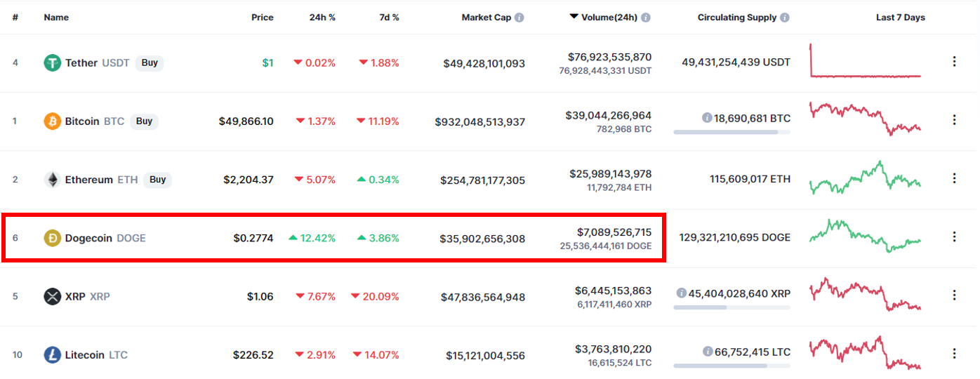Click the Ethereum diamond logo icon
The image size is (980, 379).
pos(53,180)
